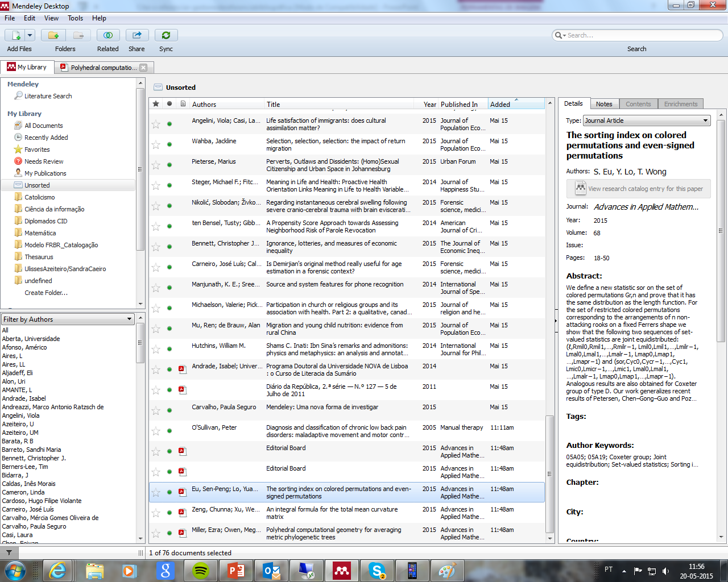Switch to the Notes tab
Image resolution: width=728 pixels, height=582 pixels.
[x=604, y=104]
